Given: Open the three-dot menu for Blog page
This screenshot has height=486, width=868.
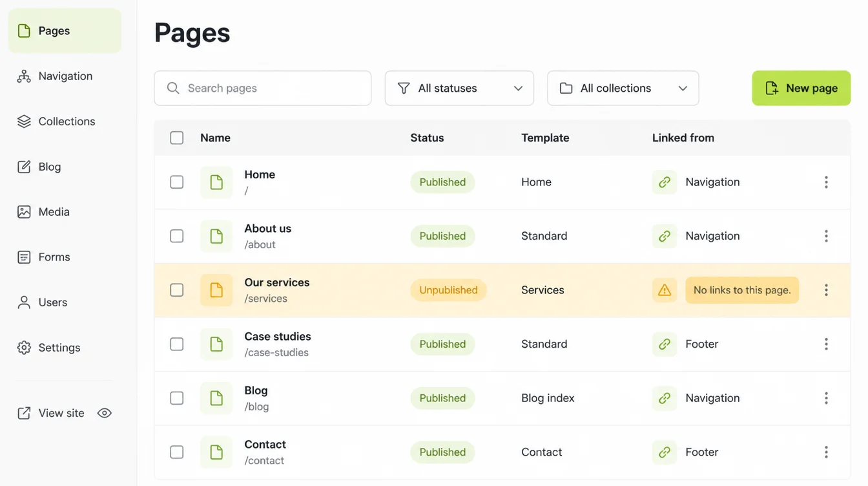Looking at the screenshot, I should pos(826,398).
